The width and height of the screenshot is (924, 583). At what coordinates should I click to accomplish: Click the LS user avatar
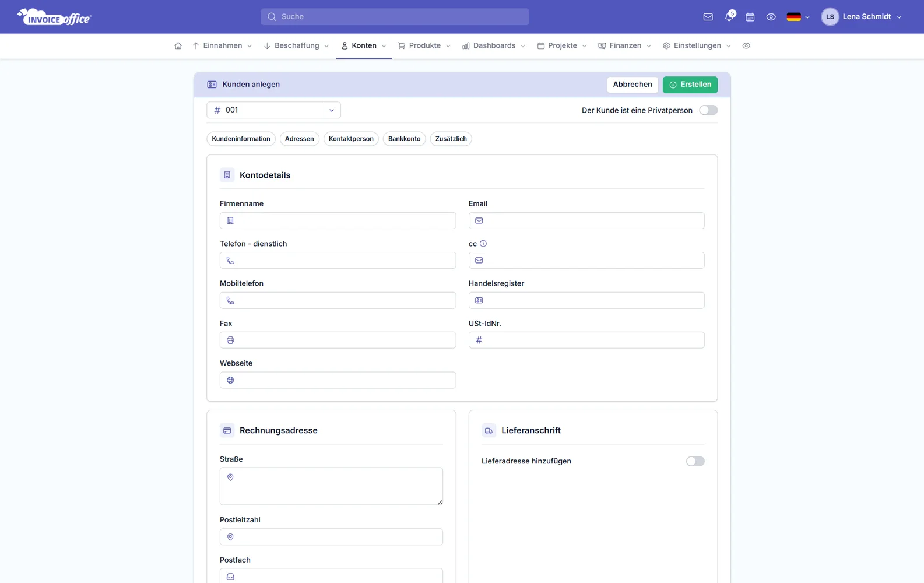(x=830, y=17)
